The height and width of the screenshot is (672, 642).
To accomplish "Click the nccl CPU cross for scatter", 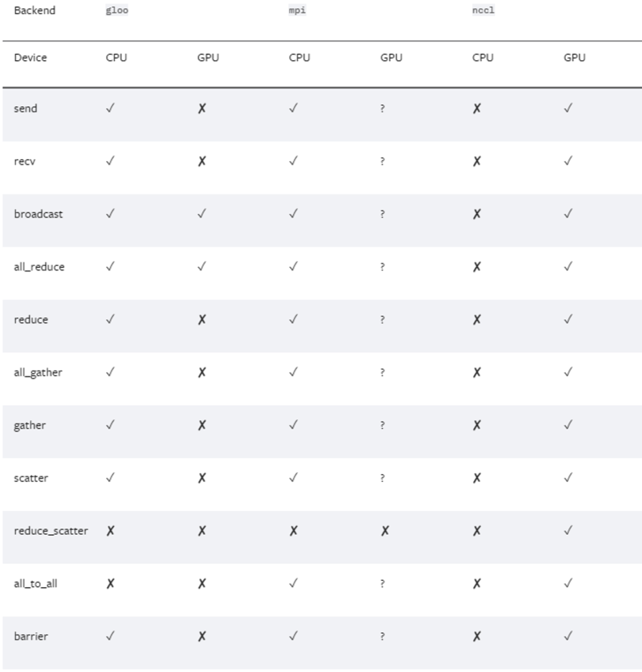I will [x=477, y=478].
